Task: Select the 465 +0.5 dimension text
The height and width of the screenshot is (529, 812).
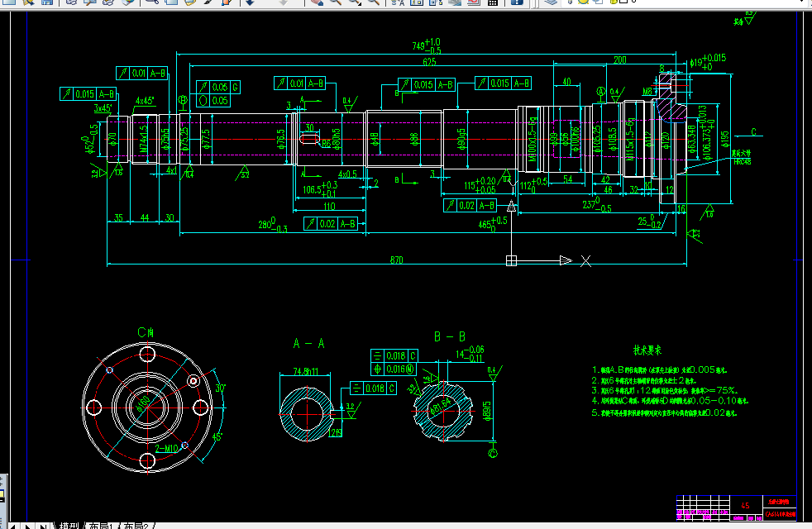Action: tap(493, 224)
